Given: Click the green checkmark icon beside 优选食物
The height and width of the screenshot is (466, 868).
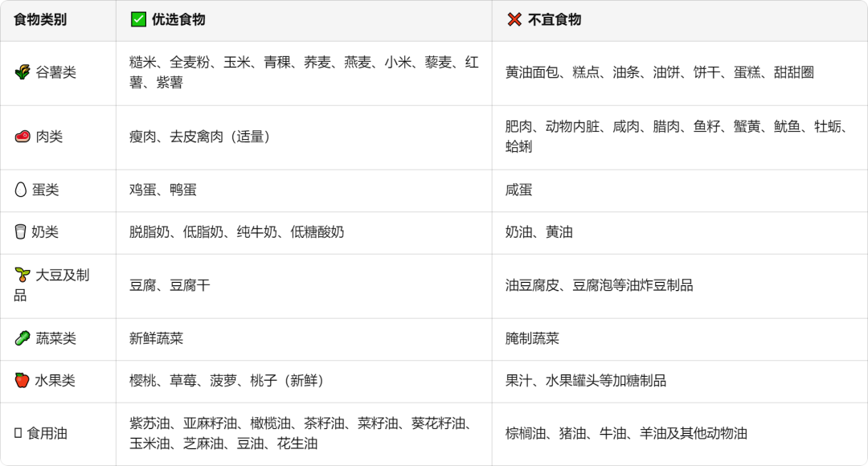Looking at the screenshot, I should pos(138,19).
